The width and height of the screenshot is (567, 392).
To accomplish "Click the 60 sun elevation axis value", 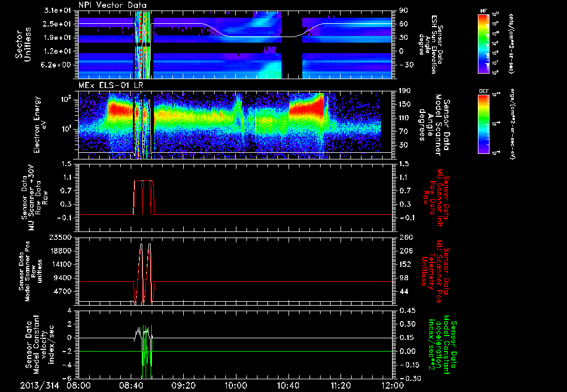I will (x=404, y=24).
